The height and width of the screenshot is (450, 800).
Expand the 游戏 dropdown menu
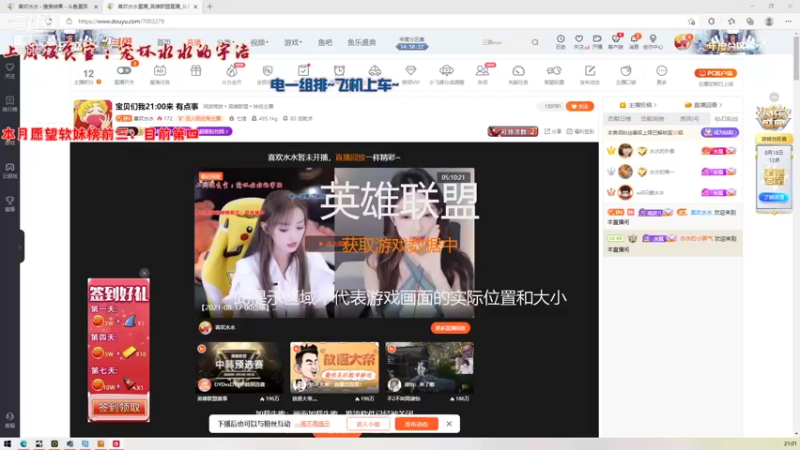tap(293, 42)
